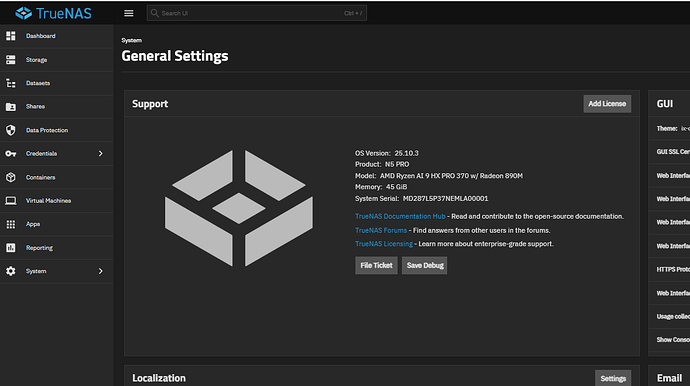Open Virtual Machines page
This screenshot has width=690, height=386.
tap(56, 201)
